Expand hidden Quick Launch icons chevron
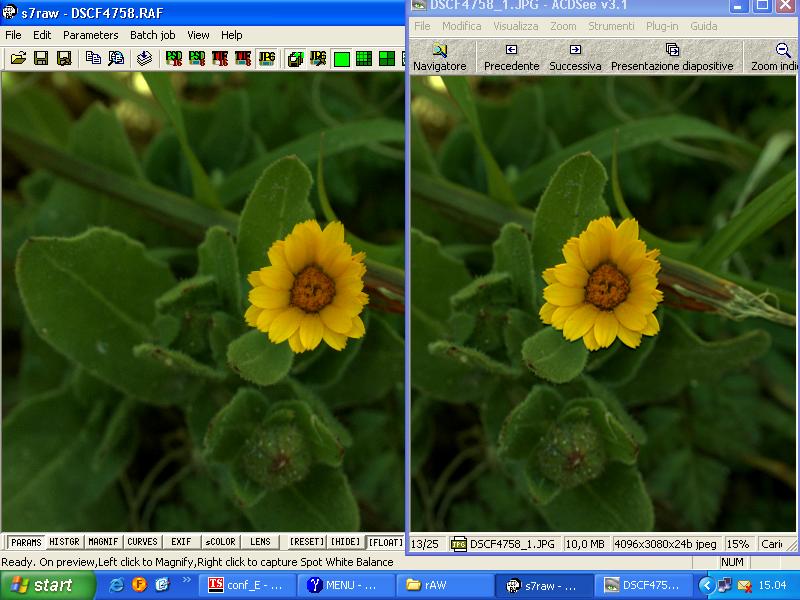The image size is (800, 600). [x=186, y=581]
